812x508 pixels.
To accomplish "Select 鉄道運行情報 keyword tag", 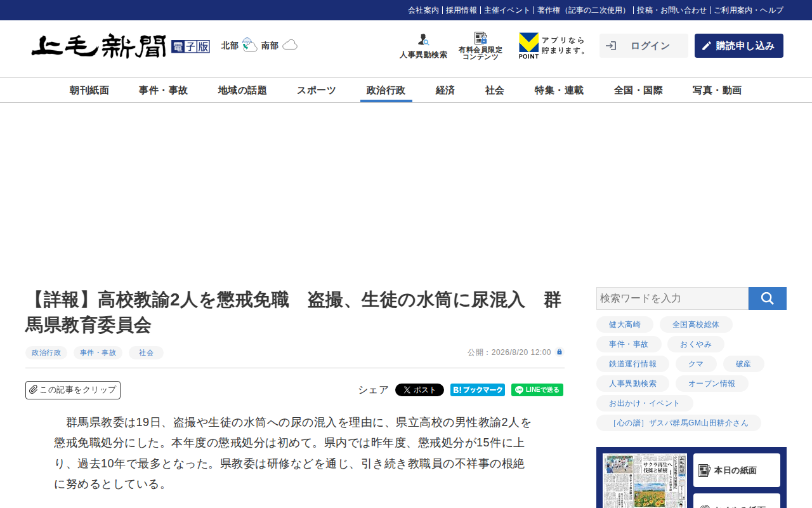I will pos(632,364).
